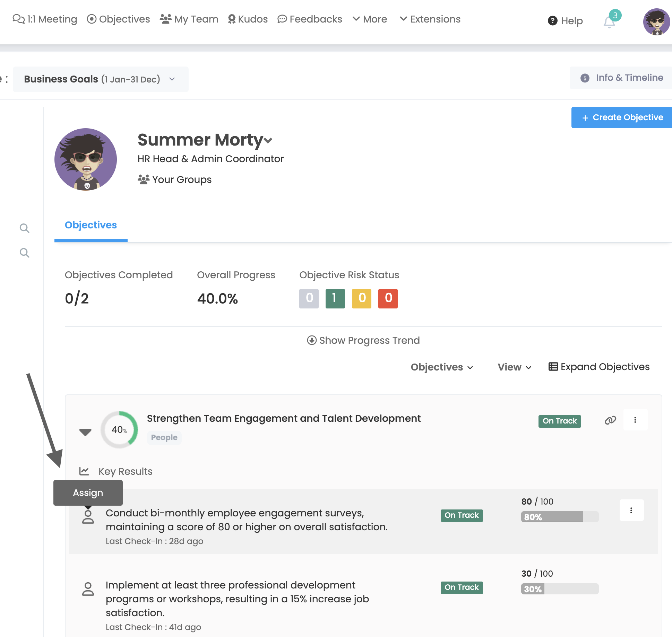Expand the Summer Morty name dropdown

point(268,141)
